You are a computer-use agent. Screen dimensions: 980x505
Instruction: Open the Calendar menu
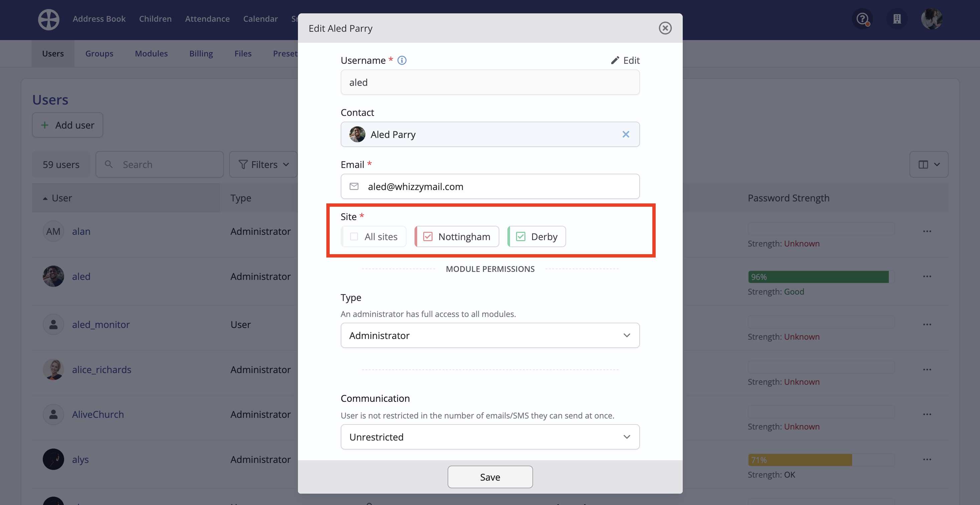click(x=261, y=19)
